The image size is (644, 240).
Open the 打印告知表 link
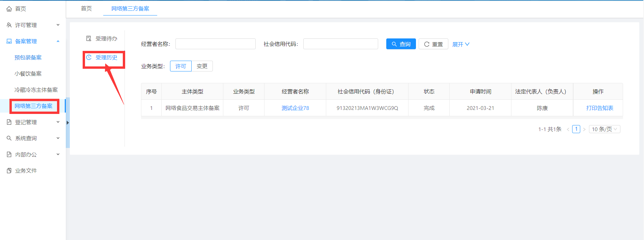click(x=599, y=108)
